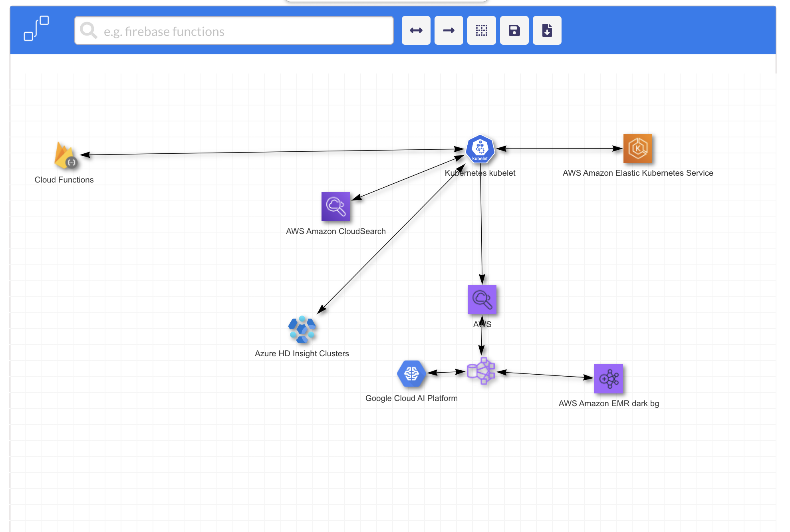Select the light purple AWS search node
Screen dimensions: 790x532
[482, 300]
